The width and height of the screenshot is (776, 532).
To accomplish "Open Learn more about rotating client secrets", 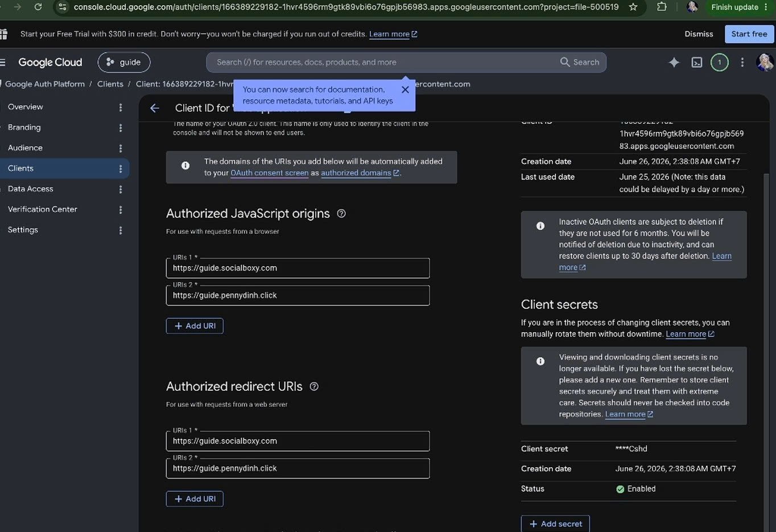I will pos(690,334).
